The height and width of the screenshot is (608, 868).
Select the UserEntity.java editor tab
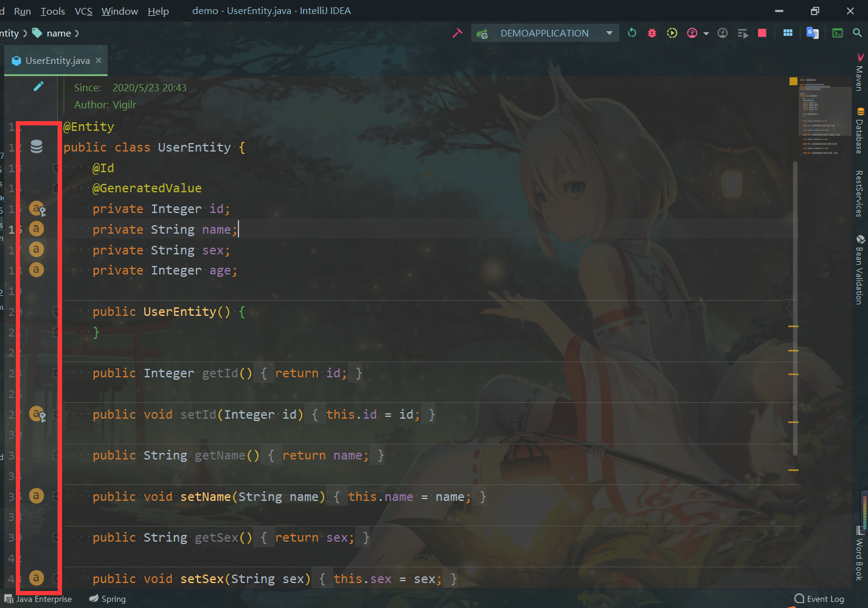[56, 60]
